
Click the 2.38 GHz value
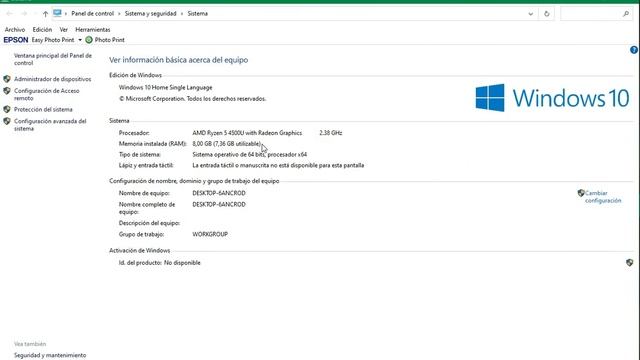tap(331, 133)
